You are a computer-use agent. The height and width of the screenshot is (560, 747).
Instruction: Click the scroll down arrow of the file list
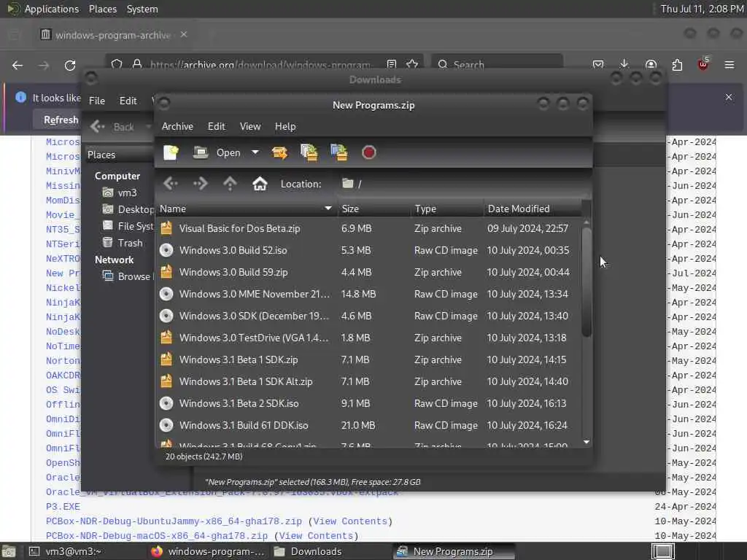coord(587,443)
